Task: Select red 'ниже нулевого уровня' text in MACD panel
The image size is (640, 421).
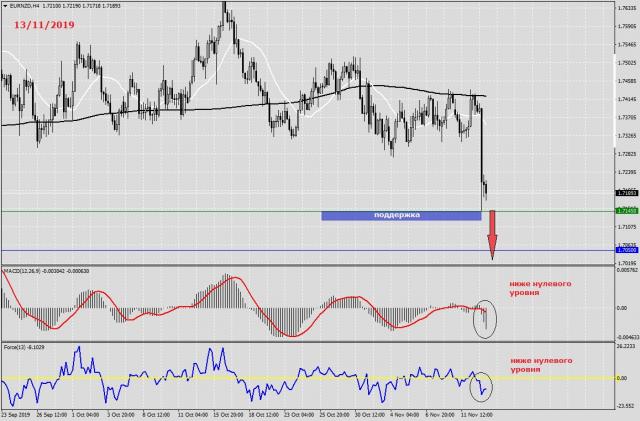Action: coord(539,290)
